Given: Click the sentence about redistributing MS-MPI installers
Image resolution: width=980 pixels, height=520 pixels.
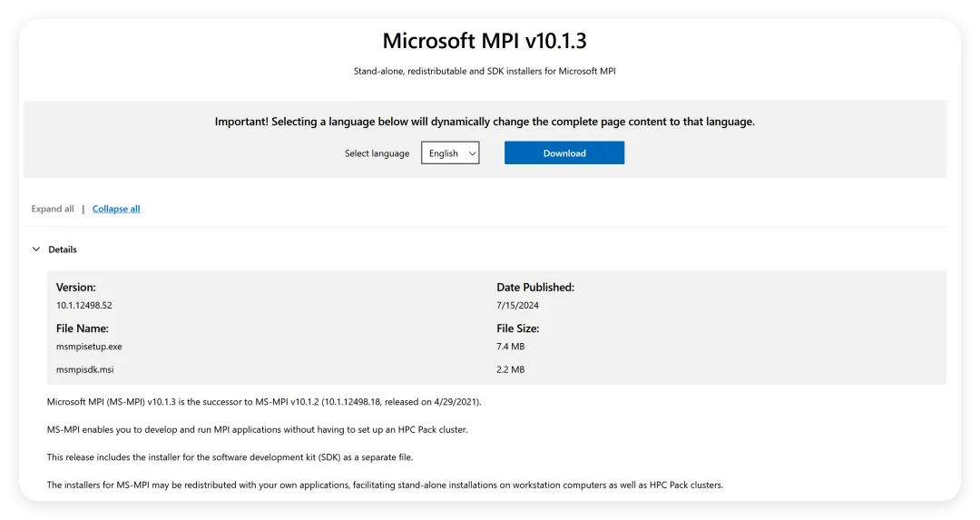Looking at the screenshot, I should coord(385,485).
